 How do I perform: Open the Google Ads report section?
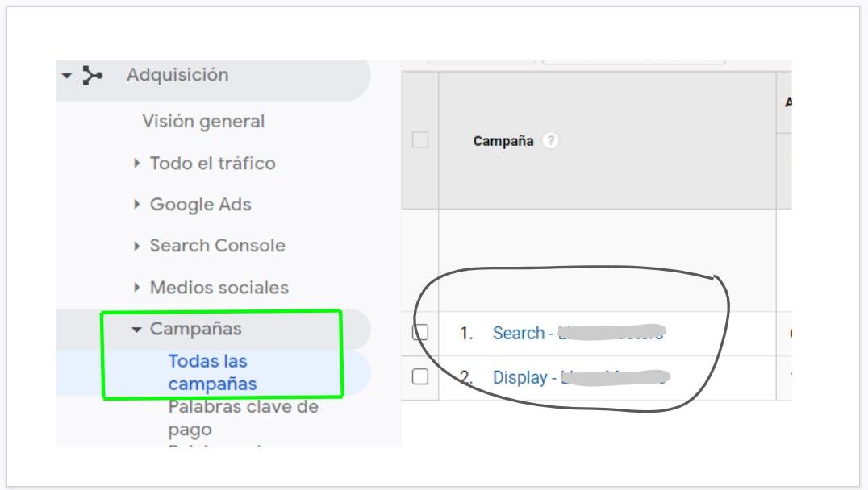pyautogui.click(x=200, y=204)
